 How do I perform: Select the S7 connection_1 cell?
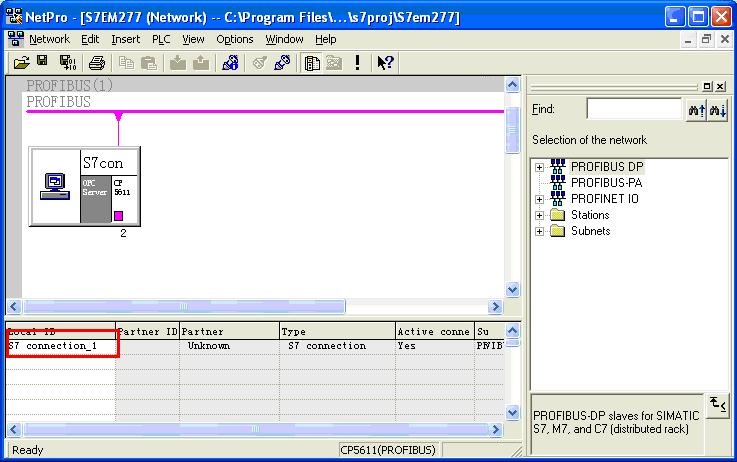[x=61, y=346]
